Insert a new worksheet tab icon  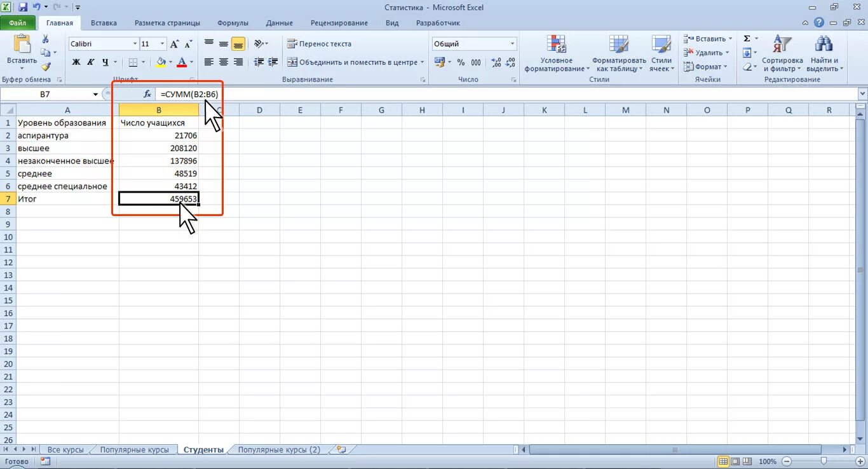tap(341, 449)
